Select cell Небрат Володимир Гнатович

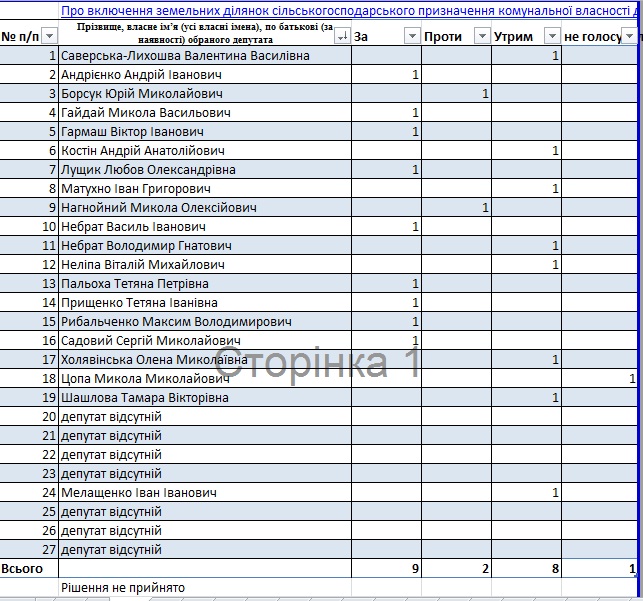tap(205, 246)
